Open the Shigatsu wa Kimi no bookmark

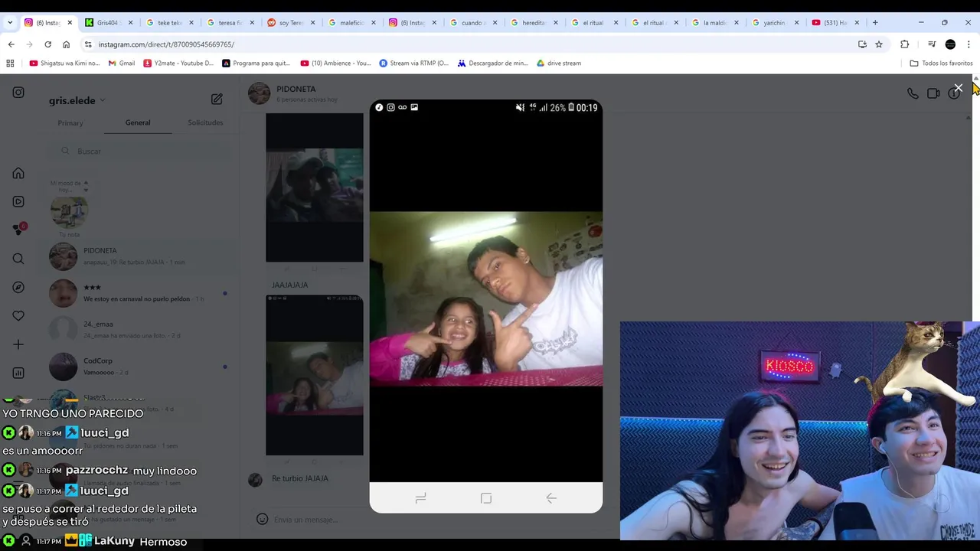(64, 64)
